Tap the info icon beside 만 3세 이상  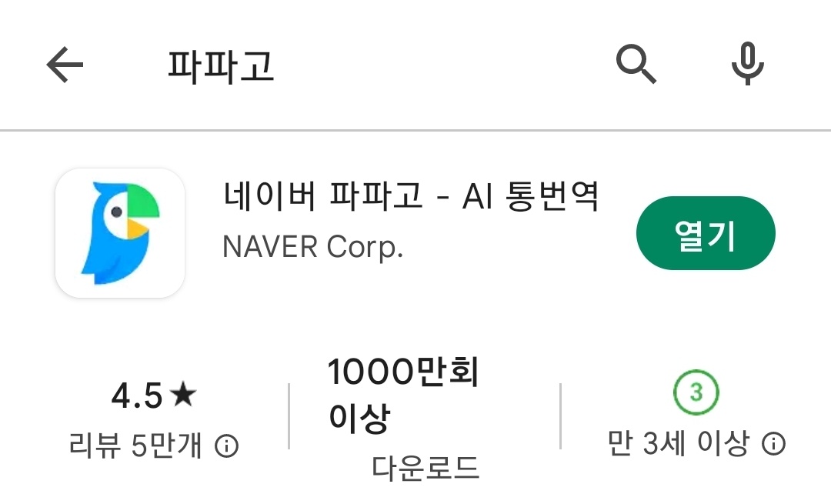[774, 443]
